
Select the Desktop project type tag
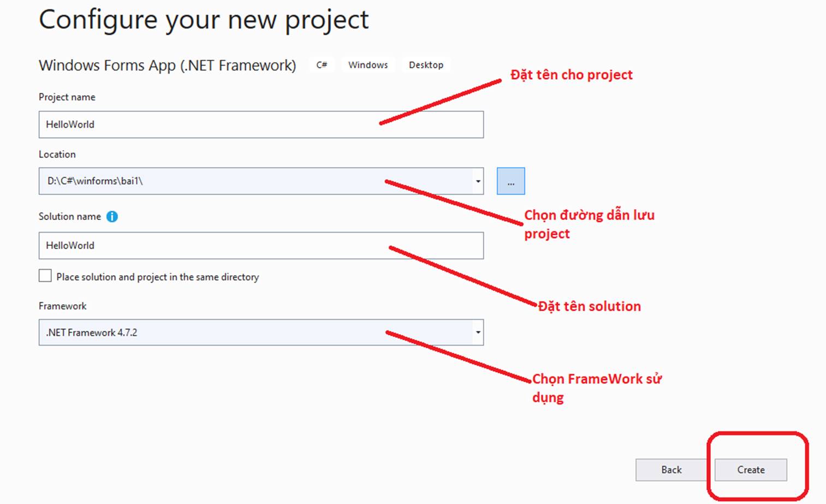tap(426, 64)
